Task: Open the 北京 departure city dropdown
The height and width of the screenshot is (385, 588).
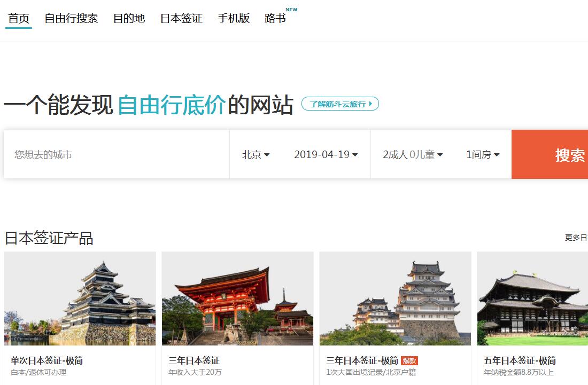Action: tap(256, 154)
